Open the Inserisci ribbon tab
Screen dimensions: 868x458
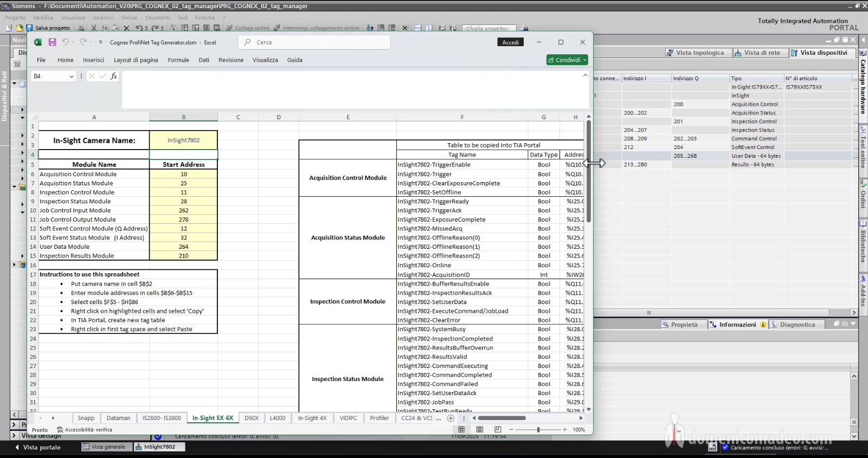click(93, 60)
